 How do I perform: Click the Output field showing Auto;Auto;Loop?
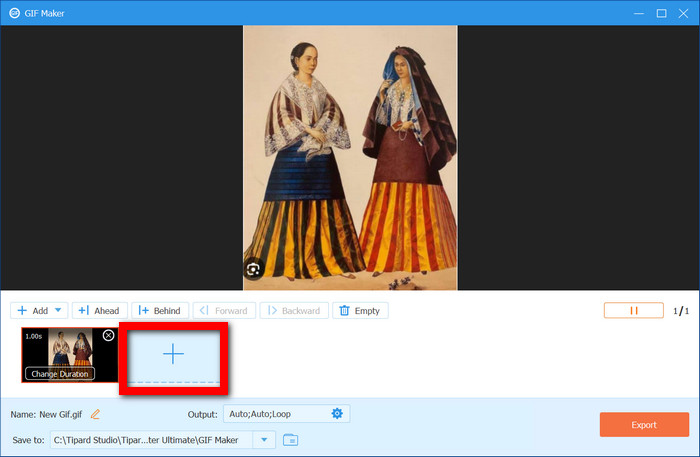pyautogui.click(x=287, y=414)
